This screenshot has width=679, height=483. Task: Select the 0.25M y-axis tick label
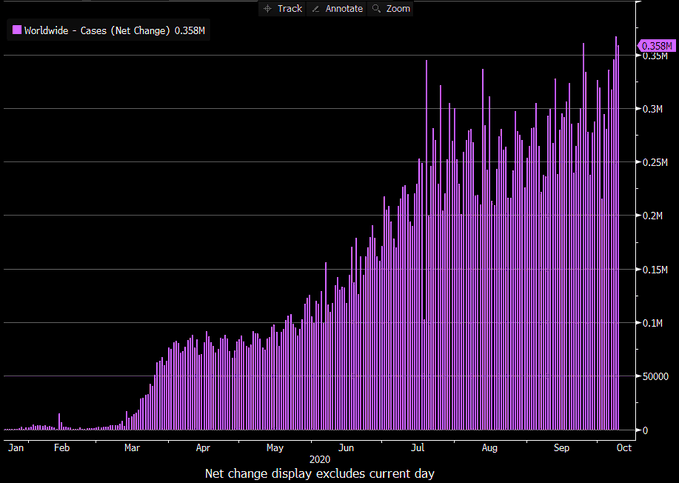point(655,162)
